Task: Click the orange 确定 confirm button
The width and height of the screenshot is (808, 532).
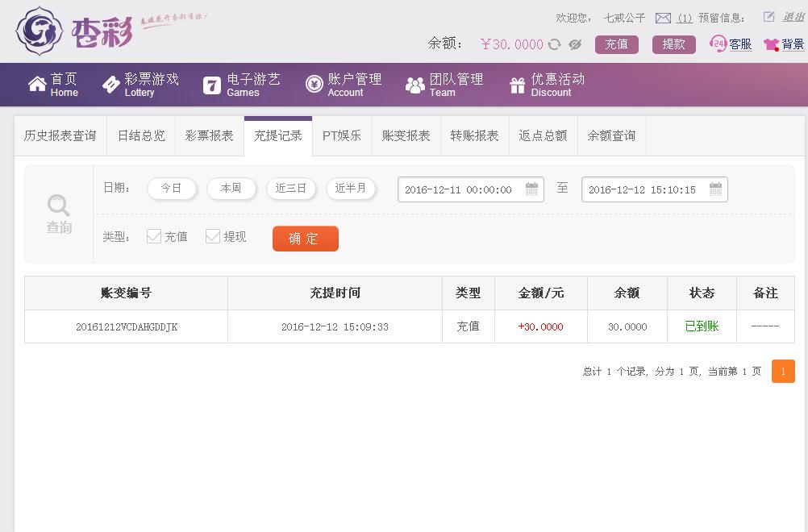Action: [305, 239]
